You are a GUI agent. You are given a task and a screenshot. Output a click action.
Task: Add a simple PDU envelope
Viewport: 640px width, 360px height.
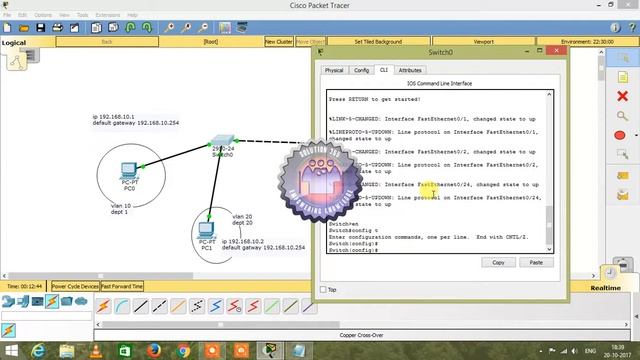tap(622, 176)
